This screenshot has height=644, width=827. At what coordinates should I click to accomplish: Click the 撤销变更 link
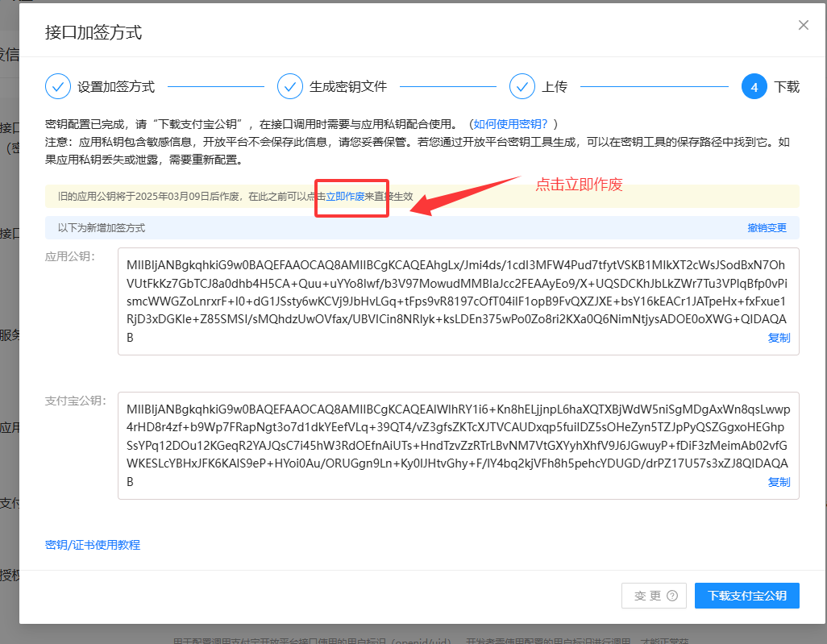(768, 228)
